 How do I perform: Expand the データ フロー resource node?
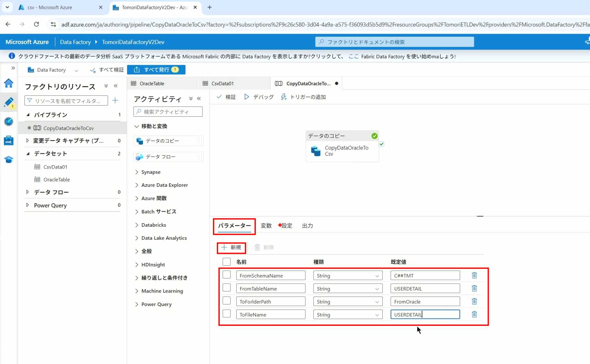(x=28, y=192)
